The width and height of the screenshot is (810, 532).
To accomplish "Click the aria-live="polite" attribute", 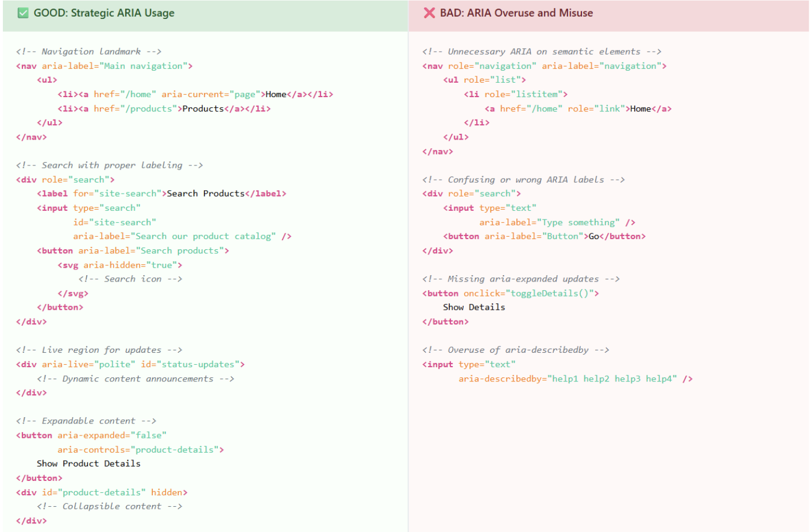I will click(x=88, y=364).
